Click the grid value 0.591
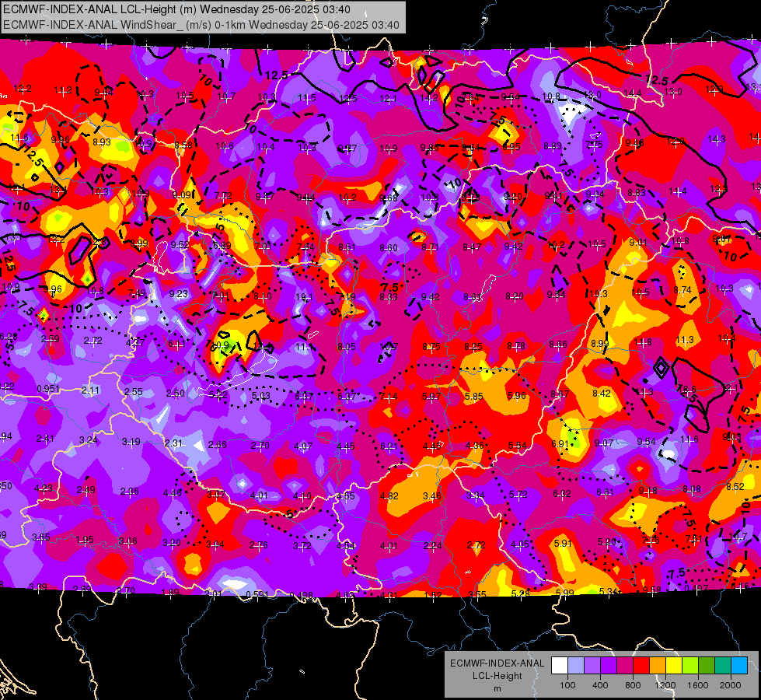 (x=257, y=594)
